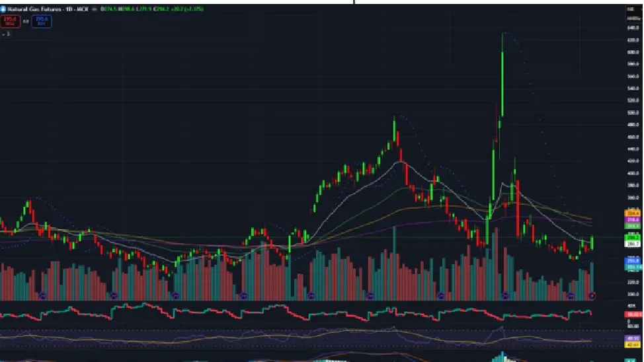This screenshot has height=362, width=644.
Task: Click the tallest green spike candle at peak
Action: (503, 75)
